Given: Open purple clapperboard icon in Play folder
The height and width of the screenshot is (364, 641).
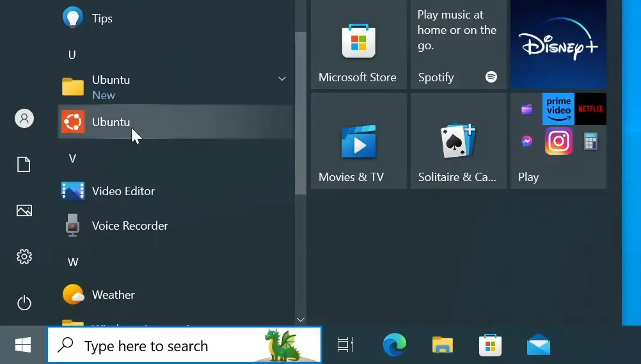Looking at the screenshot, I should tap(526, 109).
